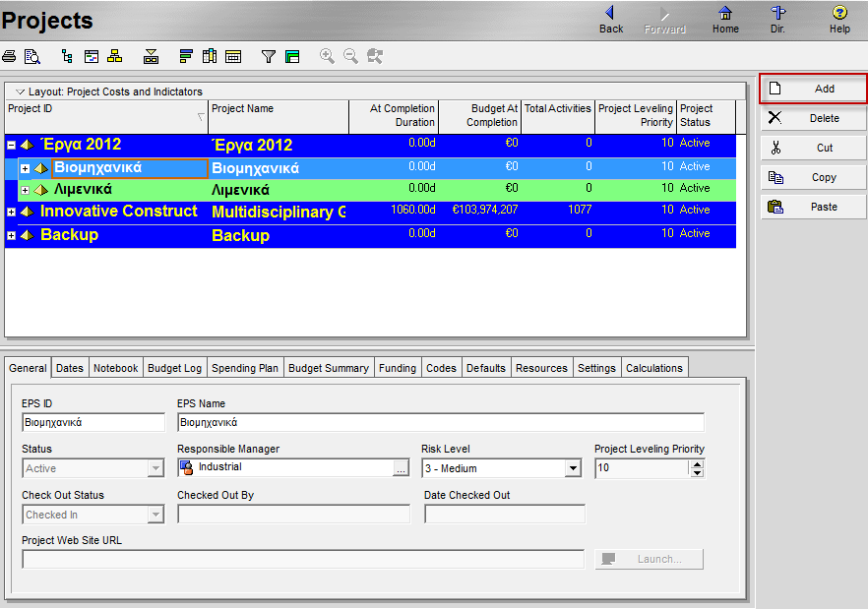Viewport: 868px width, 609px height.
Task: Click the Copy button
Action: pos(813,177)
